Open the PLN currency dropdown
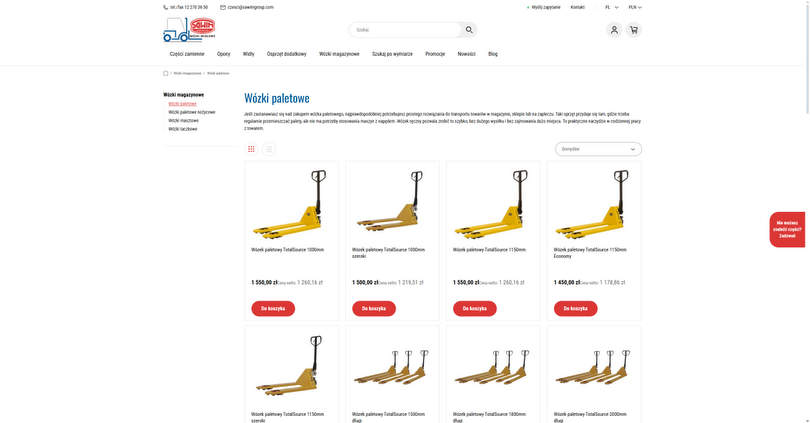 (635, 7)
